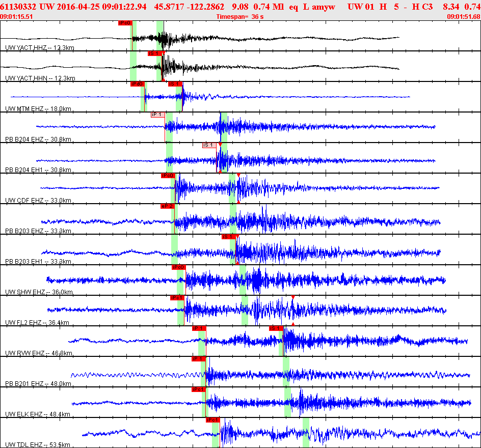Image resolution: width=481 pixels, height=448 pixels.
Task: Click the top red triangle marker on FL2 EHZ trace
Action: pyautogui.click(x=293, y=297)
